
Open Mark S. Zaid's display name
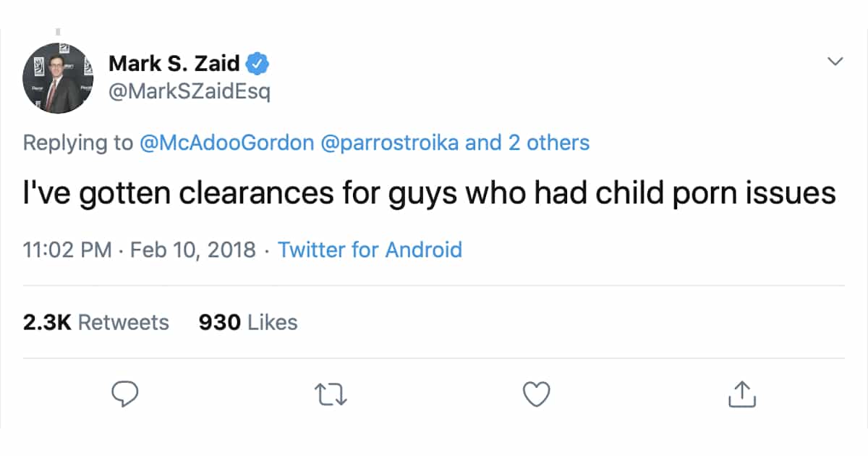click(174, 63)
